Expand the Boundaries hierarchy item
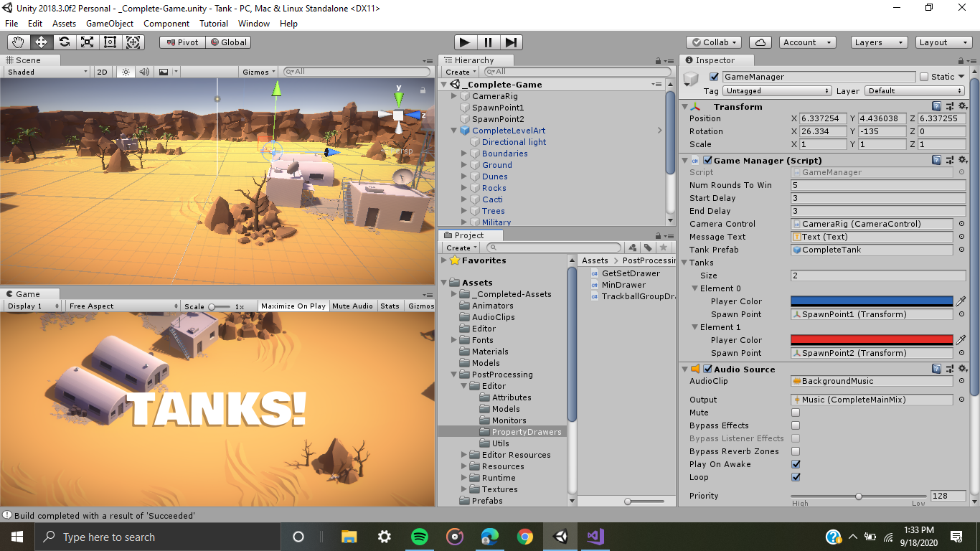Image resolution: width=980 pixels, height=551 pixels. tap(464, 154)
